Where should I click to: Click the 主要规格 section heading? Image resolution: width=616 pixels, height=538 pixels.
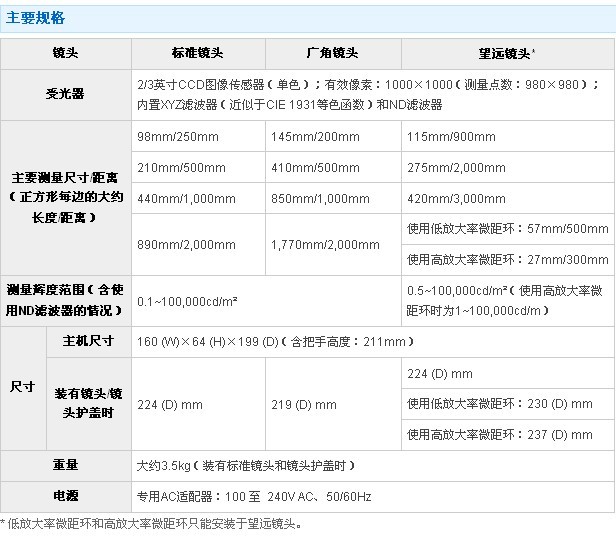(36, 18)
